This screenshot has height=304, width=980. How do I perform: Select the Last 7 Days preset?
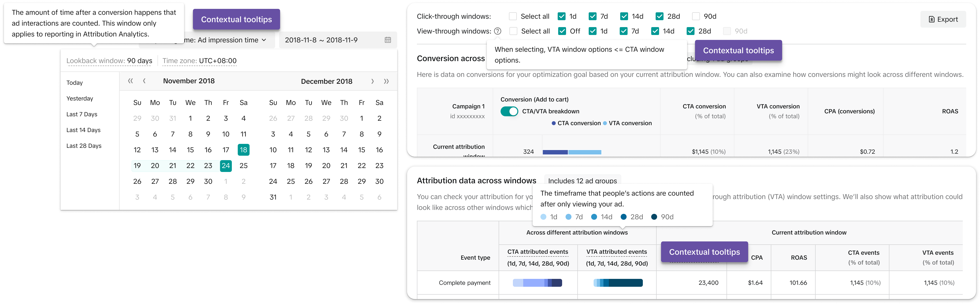(82, 114)
